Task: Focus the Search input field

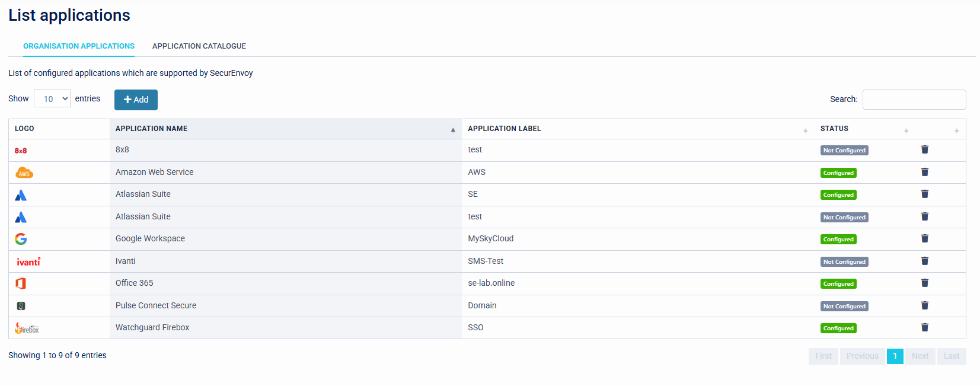Action: tap(914, 100)
